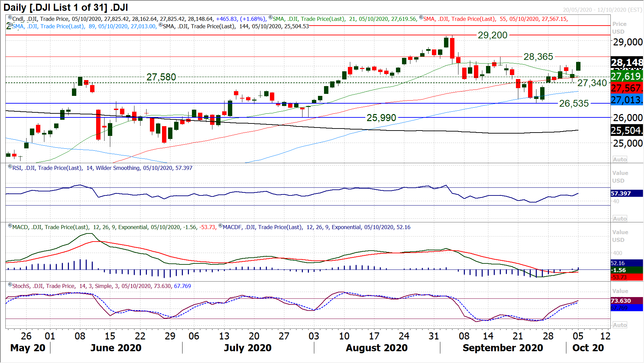The height and width of the screenshot is (363, 644).
Task: Click the MACD value label -1.56
Action: click(627, 270)
